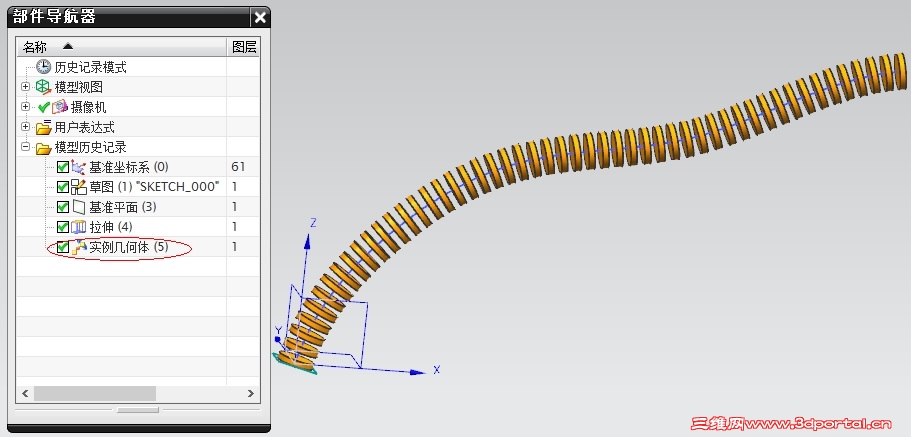Toggle the 实例几何体 (5) checkbox
The height and width of the screenshot is (437, 911).
[x=63, y=247]
